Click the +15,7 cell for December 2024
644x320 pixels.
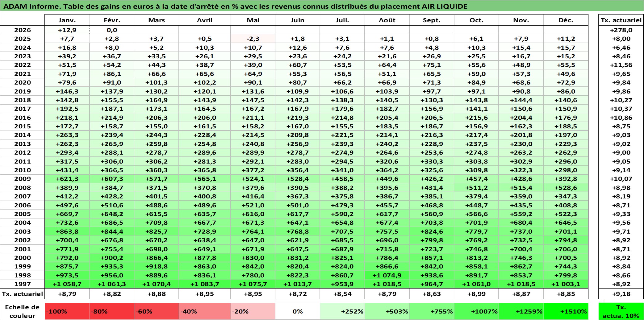pyautogui.click(x=566, y=48)
